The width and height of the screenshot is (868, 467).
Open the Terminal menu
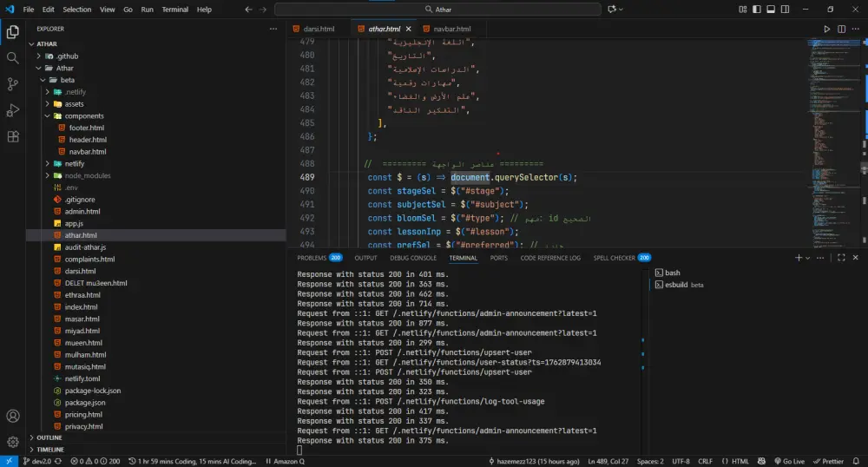click(174, 10)
